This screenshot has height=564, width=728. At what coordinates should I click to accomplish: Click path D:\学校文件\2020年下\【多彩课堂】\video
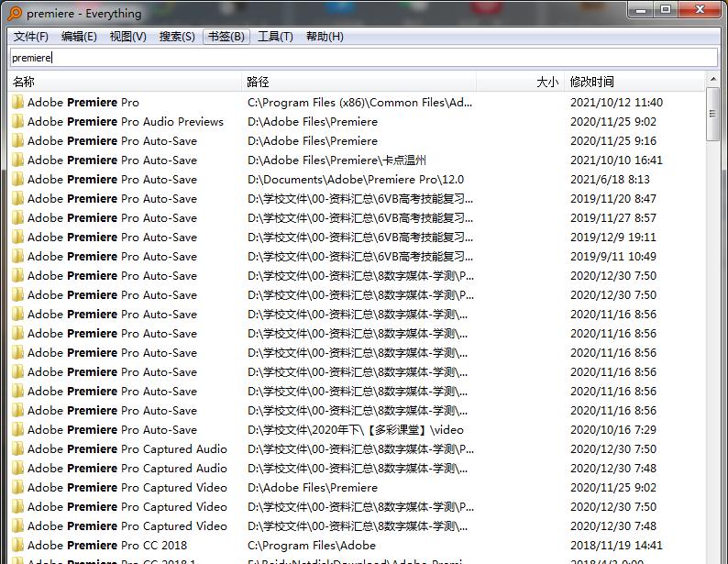pyautogui.click(x=356, y=430)
